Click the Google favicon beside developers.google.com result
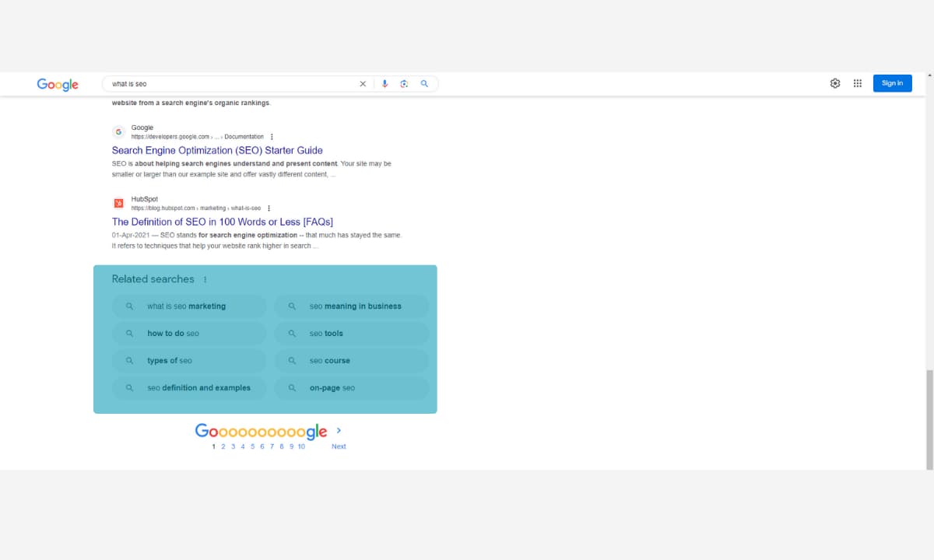Image resolution: width=934 pixels, height=560 pixels. coord(118,131)
